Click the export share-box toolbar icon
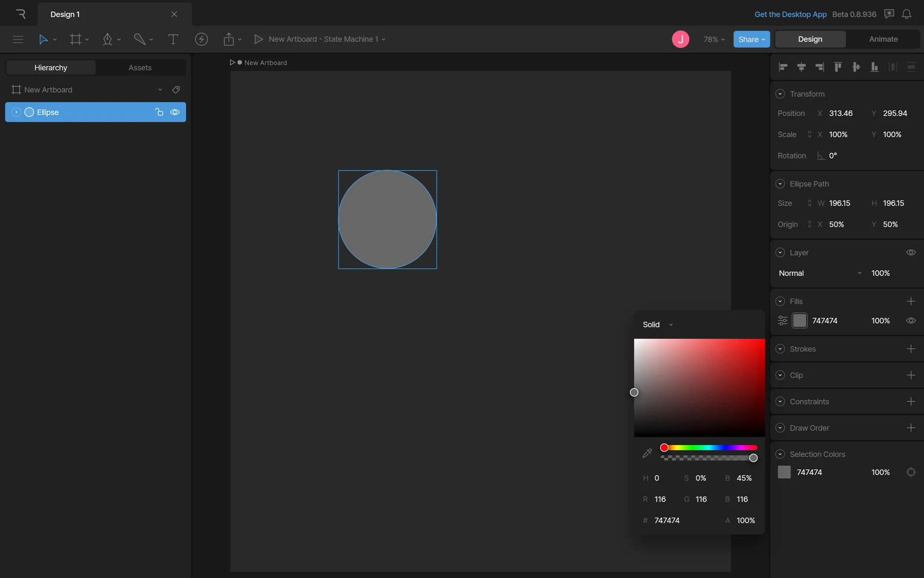Viewport: 924px width, 578px height. point(229,39)
